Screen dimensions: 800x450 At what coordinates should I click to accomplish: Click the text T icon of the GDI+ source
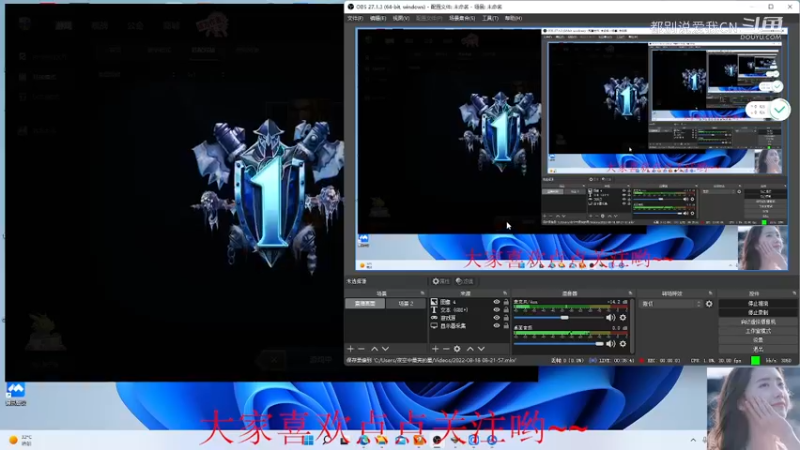click(x=434, y=310)
